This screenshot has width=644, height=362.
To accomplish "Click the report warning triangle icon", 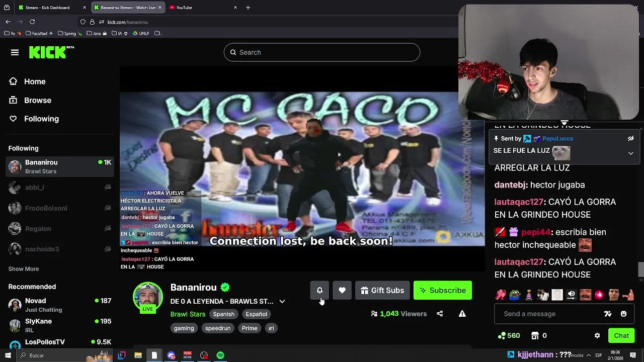I will coord(462,314).
